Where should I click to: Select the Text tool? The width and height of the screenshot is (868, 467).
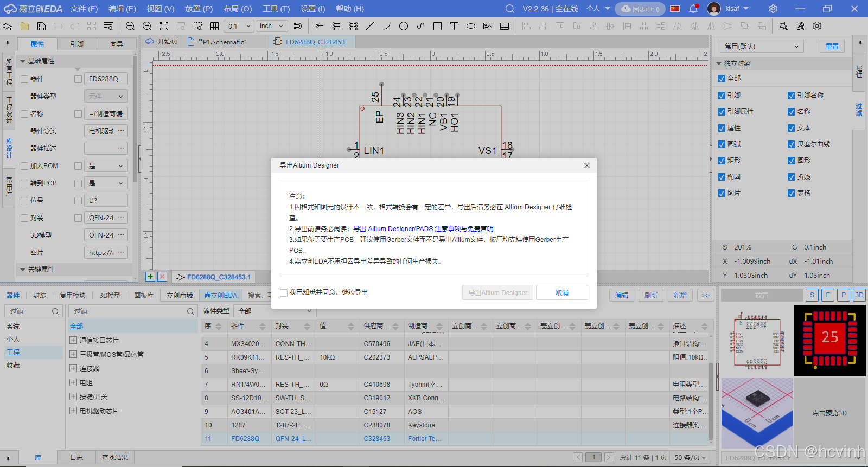coord(454,26)
